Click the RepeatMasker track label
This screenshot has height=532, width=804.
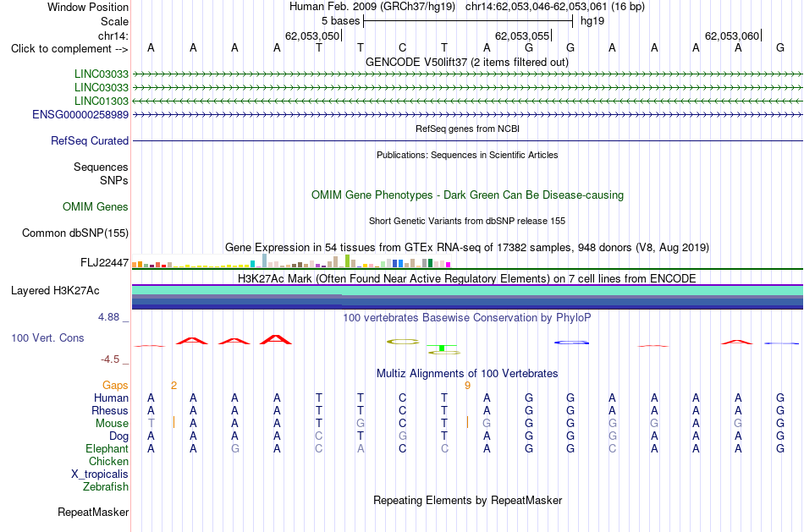pos(93,512)
